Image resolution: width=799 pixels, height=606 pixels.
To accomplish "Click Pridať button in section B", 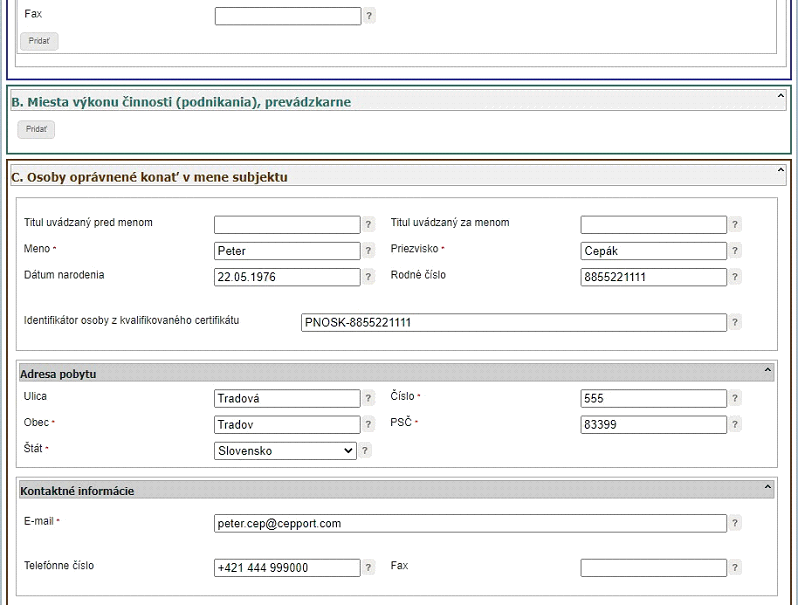I will [x=36, y=129].
